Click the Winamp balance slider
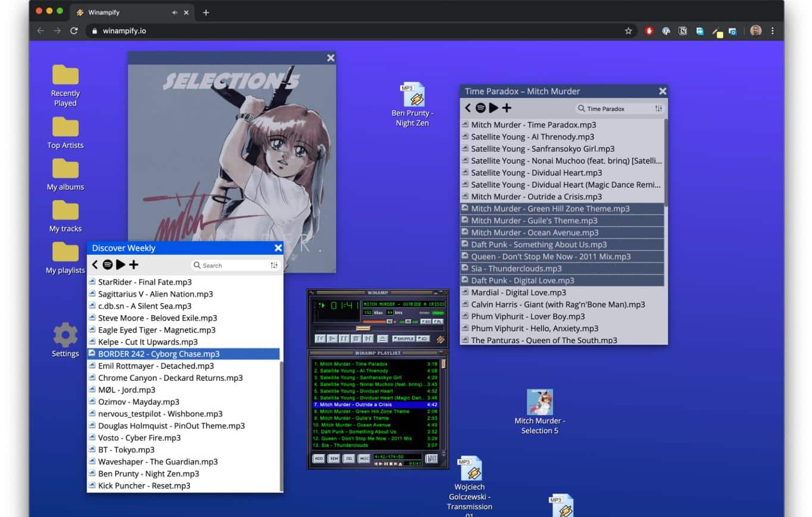This screenshot has height=517, width=812. point(408,322)
